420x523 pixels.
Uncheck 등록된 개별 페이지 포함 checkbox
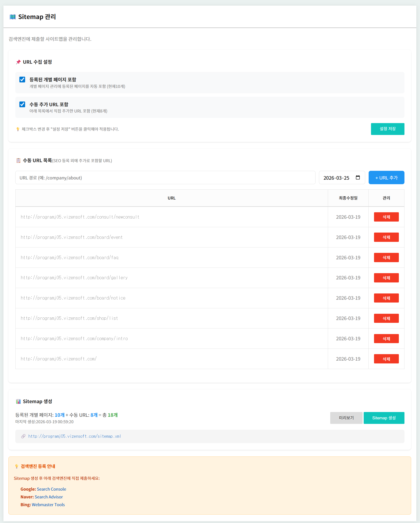pyautogui.click(x=22, y=79)
